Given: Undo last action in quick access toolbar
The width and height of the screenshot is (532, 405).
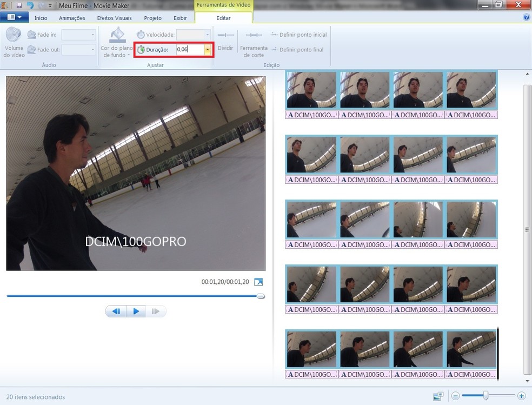Looking at the screenshot, I should (x=30, y=5).
